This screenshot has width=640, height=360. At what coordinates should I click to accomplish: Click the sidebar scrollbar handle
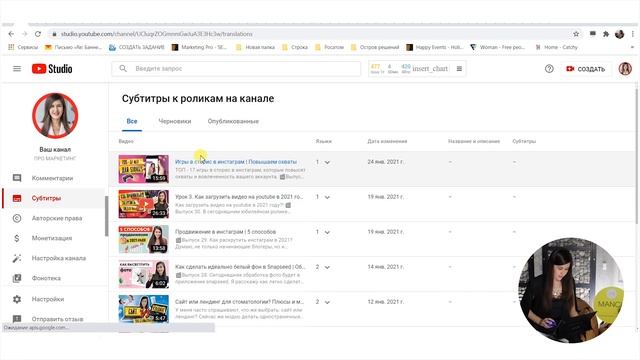(x=107, y=216)
